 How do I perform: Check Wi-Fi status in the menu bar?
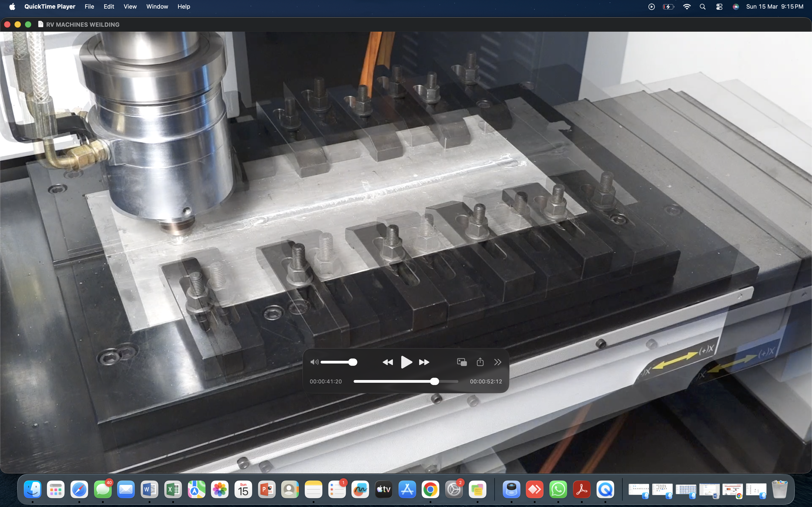pos(687,6)
